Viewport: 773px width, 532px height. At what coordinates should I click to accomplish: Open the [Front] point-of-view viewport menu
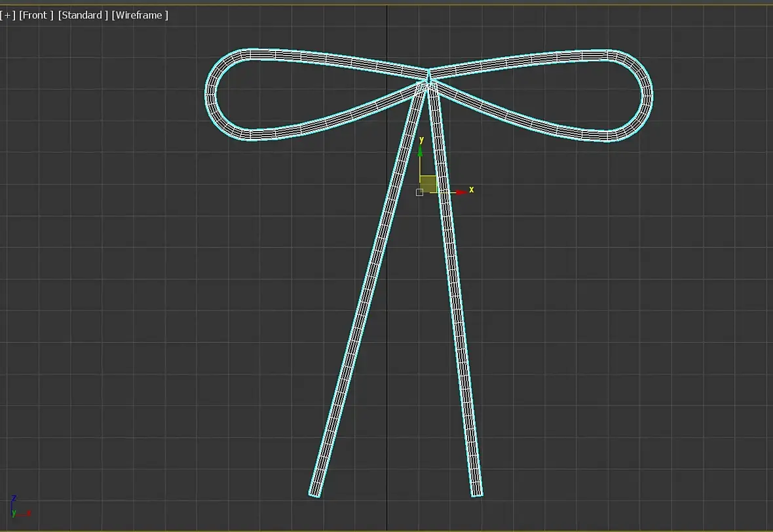coord(36,15)
